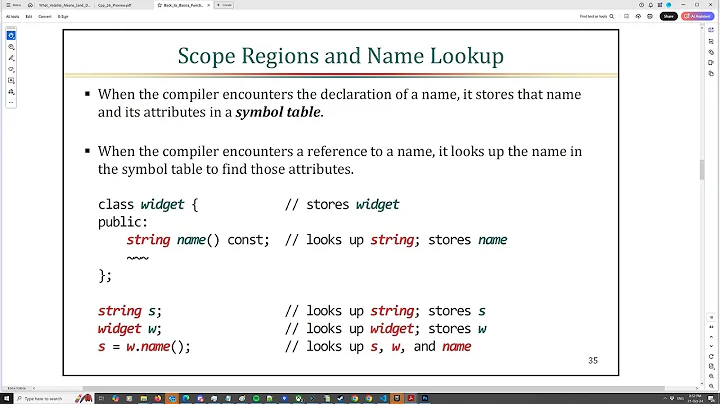Click the zoom out magnifier on the right rail
The height and width of the screenshot is (404, 720).
click(711, 386)
